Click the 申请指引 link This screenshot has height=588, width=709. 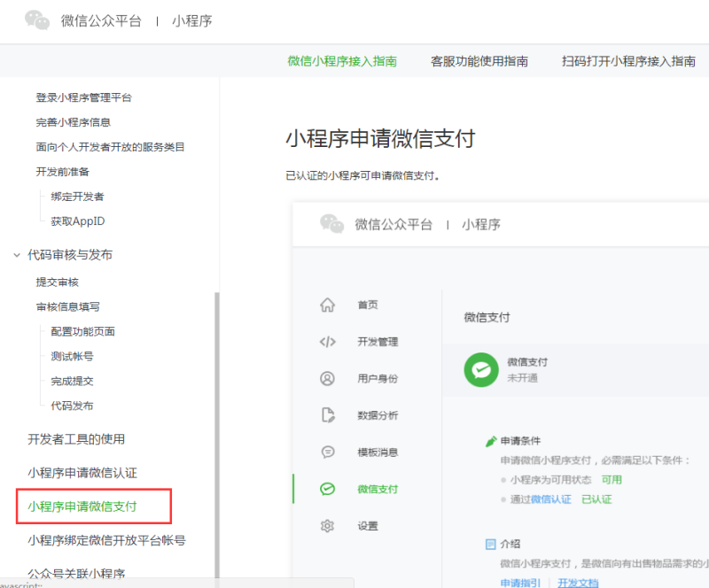coord(520,583)
